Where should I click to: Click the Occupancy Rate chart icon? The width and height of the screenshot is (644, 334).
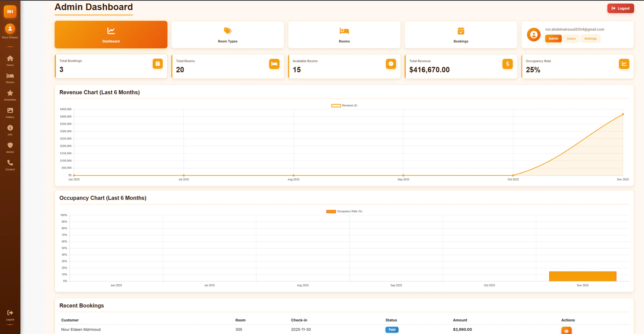pos(624,64)
